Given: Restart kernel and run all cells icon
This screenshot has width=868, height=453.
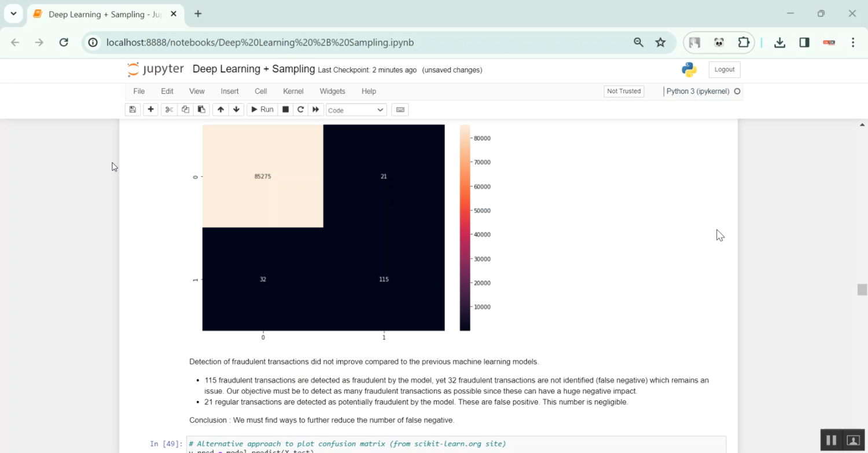Looking at the screenshot, I should [x=316, y=109].
